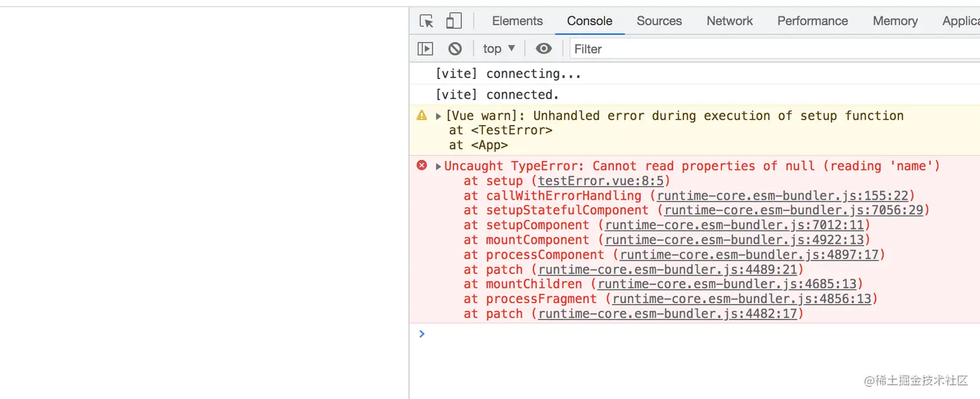Show the console sidebar panel
980x399 pixels.
(x=425, y=49)
